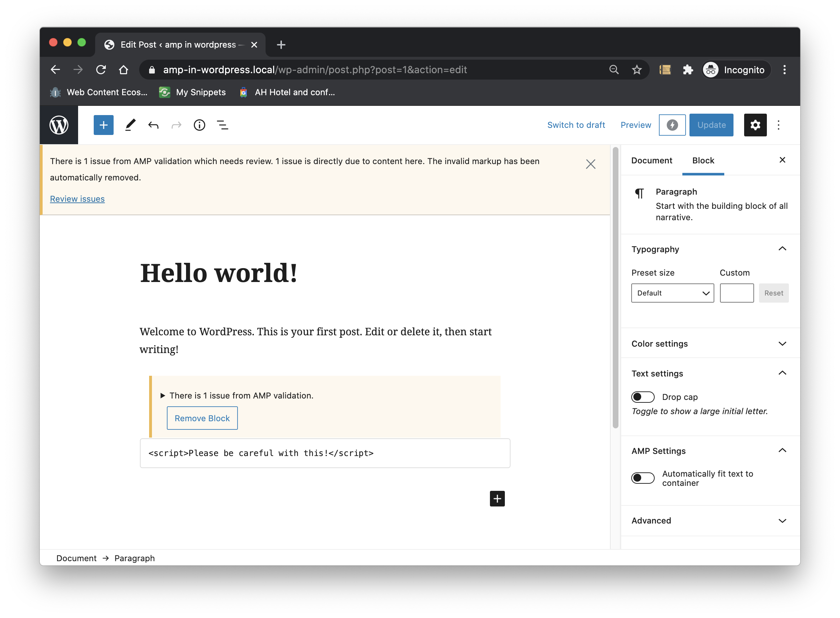Open the document Details info icon
The height and width of the screenshot is (618, 840).
(199, 125)
